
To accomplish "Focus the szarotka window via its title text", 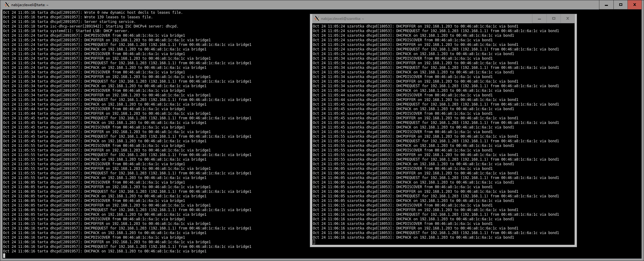I will (342, 19).
